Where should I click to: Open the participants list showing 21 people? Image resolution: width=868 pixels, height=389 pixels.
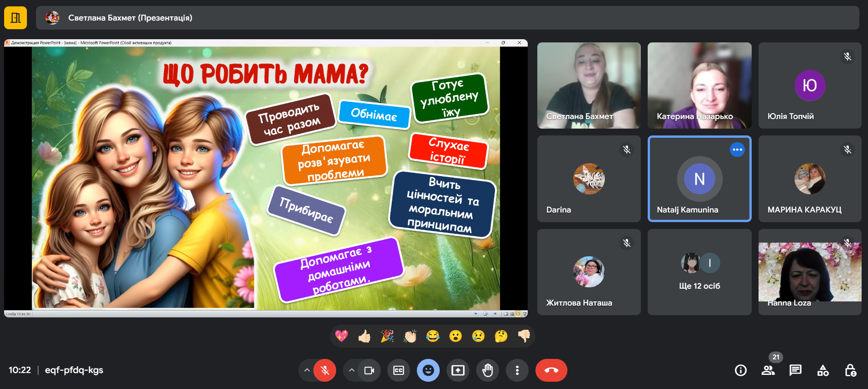pos(768,370)
